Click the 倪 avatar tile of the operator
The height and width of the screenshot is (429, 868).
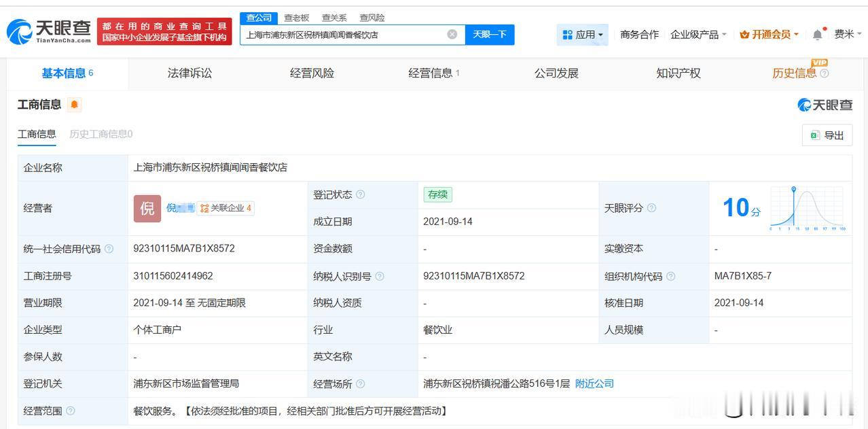pyautogui.click(x=147, y=209)
